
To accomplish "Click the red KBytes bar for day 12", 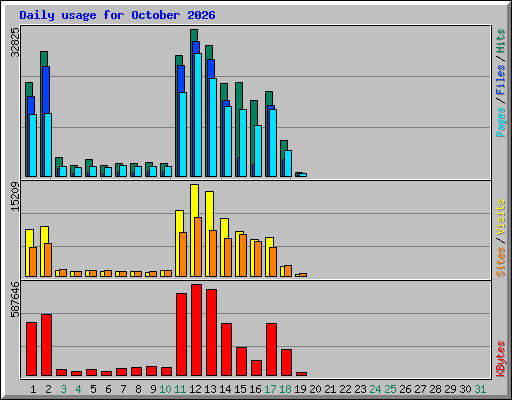I will 196,330.
